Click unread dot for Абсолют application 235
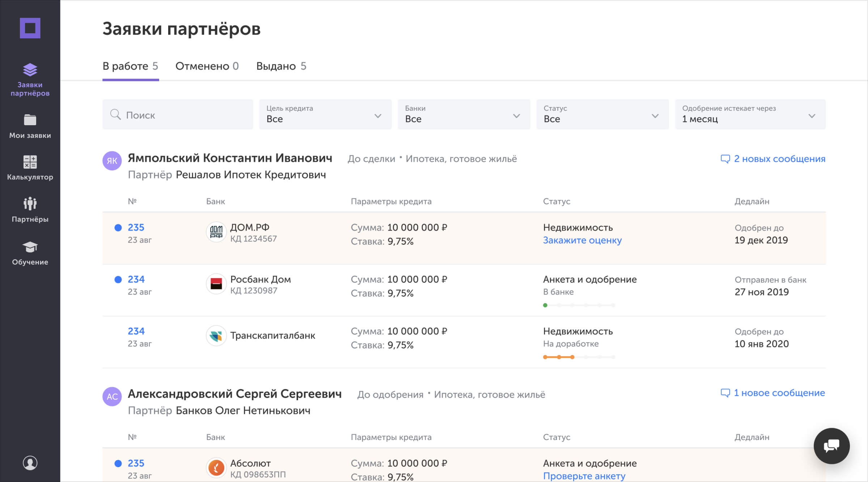 [x=118, y=464]
